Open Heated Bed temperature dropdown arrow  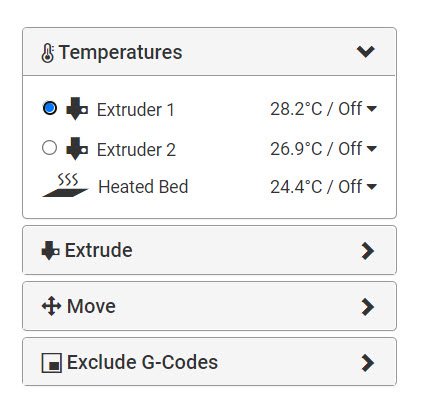[x=371, y=187]
